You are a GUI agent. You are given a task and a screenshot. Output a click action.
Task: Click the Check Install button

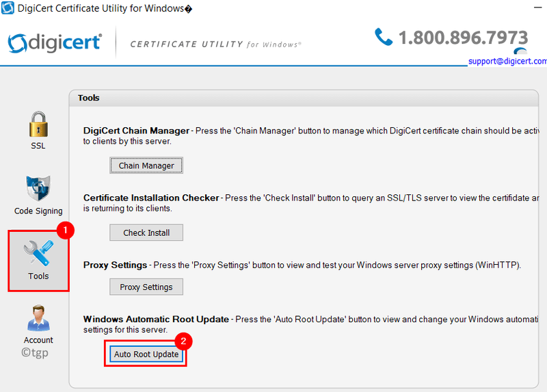146,233
